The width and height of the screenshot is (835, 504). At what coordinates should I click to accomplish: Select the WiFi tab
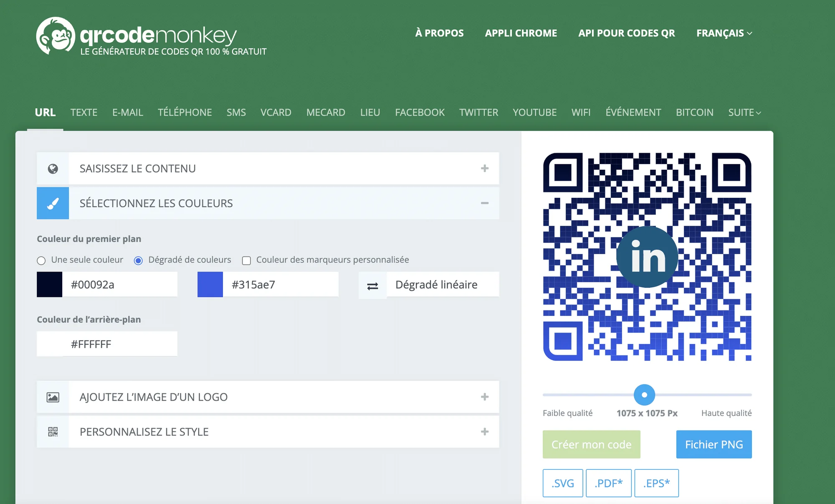tap(581, 112)
